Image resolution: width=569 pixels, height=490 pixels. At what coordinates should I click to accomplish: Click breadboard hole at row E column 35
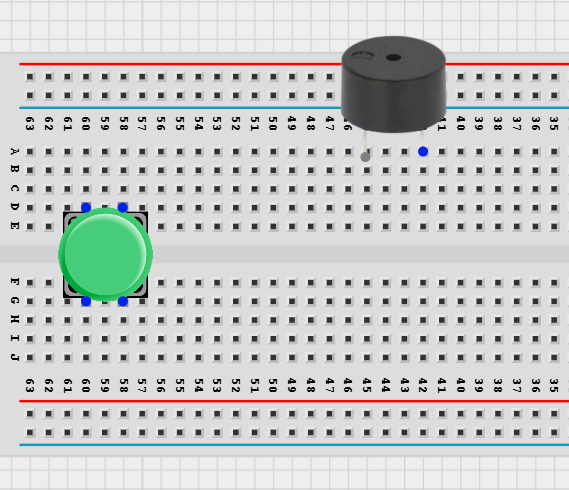point(554,226)
